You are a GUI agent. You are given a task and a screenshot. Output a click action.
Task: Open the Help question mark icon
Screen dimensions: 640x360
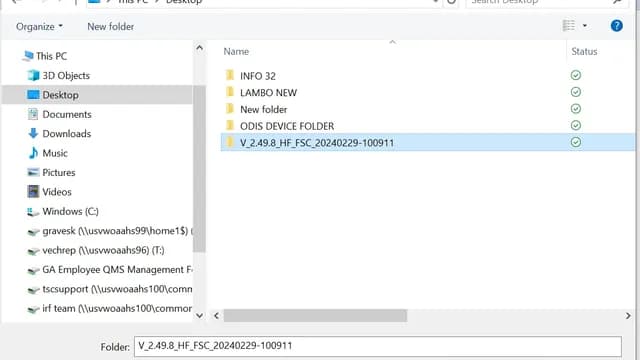coord(616,26)
